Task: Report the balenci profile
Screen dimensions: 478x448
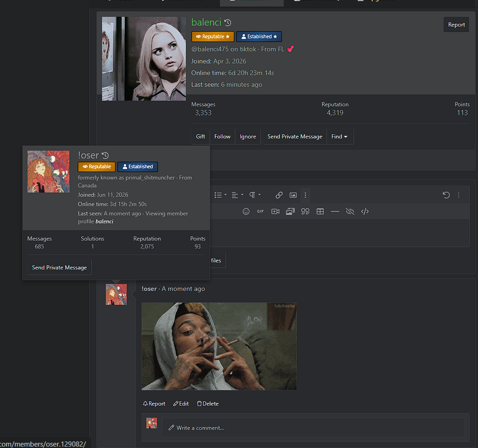Action: click(456, 25)
